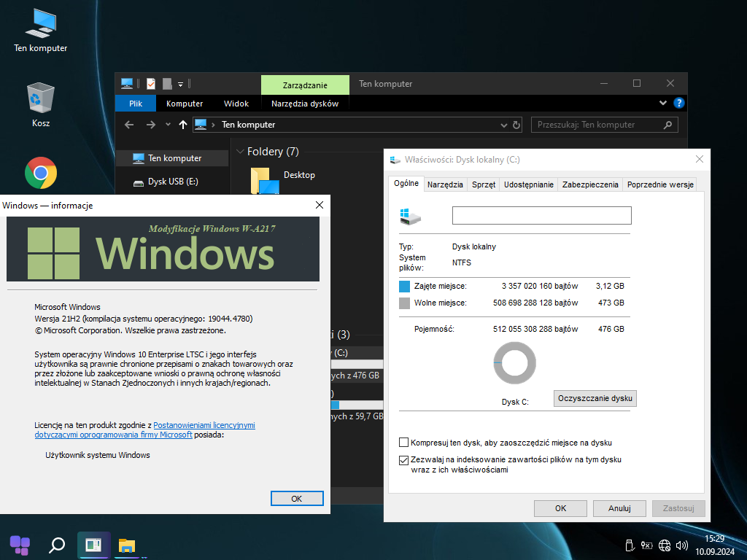The image size is (747, 560).
Task: Click the File Explorer taskbar icon
Action: point(128,545)
